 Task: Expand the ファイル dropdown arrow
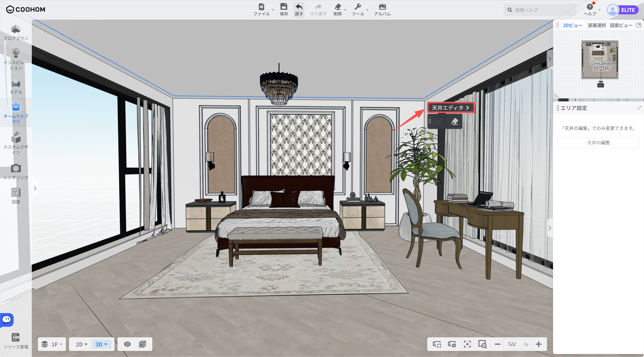coord(273,10)
